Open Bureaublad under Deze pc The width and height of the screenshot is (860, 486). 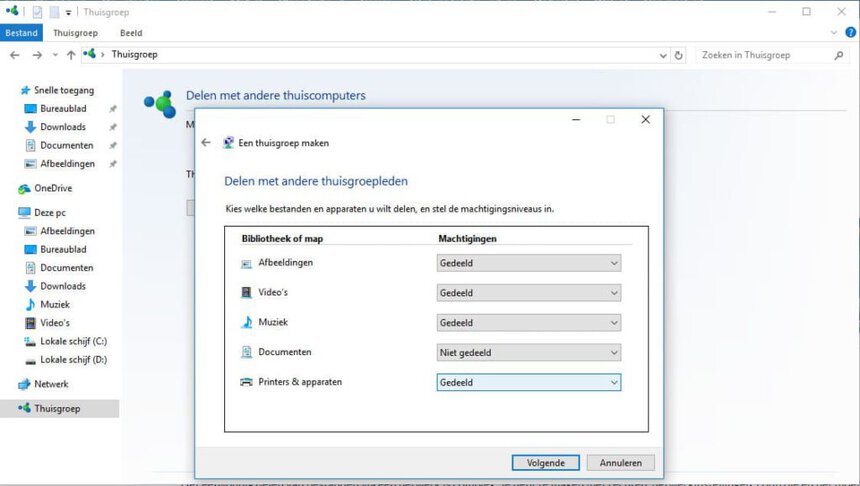[63, 249]
